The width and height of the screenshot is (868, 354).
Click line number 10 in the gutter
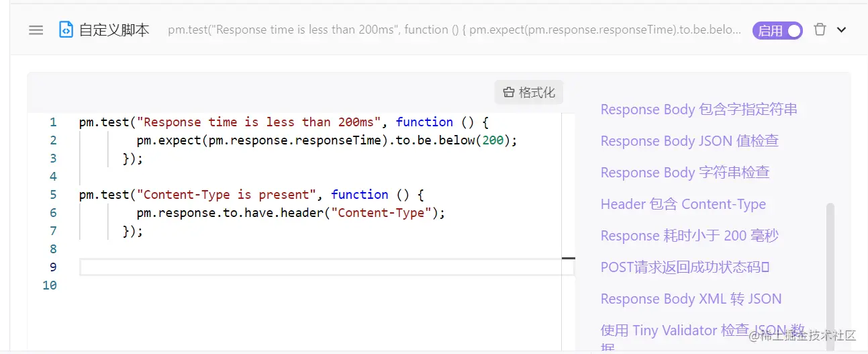coord(50,285)
